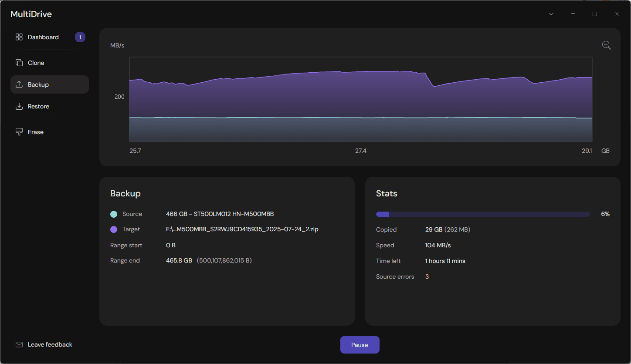Click the Target zip file path
631x364 pixels.
[x=242, y=229]
